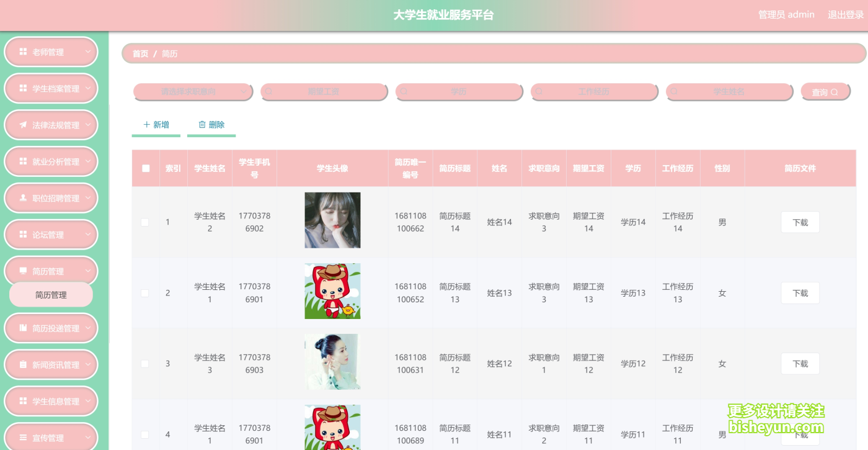
Task: Expand the 论坛管理 sidebar menu
Action: pyautogui.click(x=51, y=235)
